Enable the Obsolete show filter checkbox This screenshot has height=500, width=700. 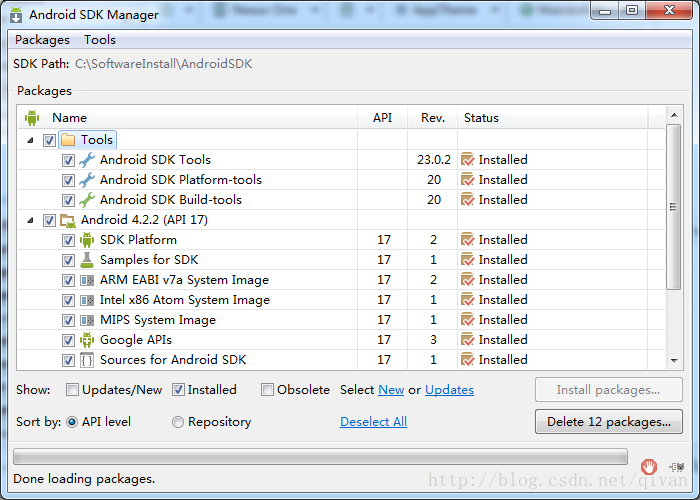point(267,390)
